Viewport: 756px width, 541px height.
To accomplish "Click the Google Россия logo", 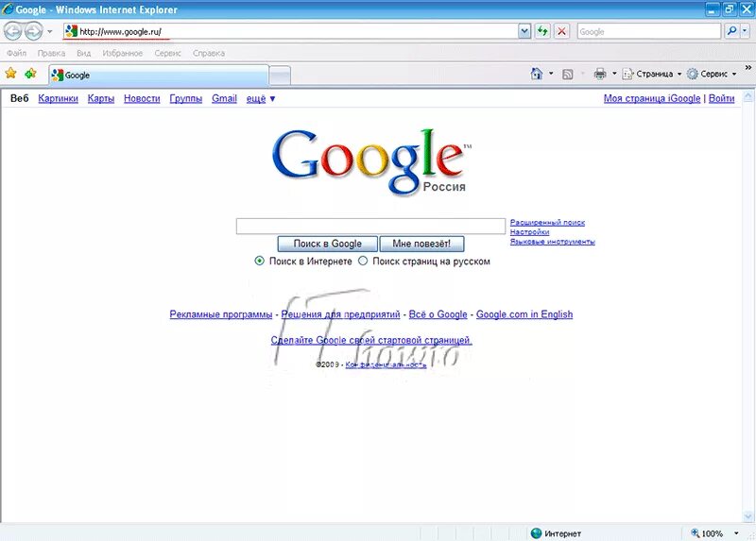I will pyautogui.click(x=370, y=161).
